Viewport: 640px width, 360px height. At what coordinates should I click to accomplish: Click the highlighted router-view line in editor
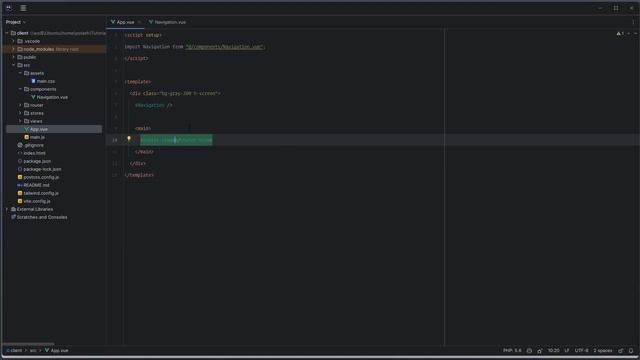(x=176, y=140)
